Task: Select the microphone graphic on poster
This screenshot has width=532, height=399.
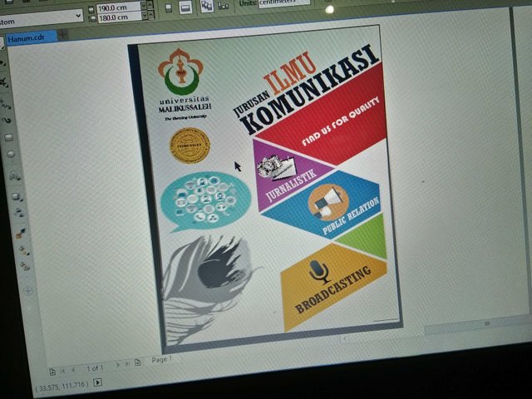Action: tap(319, 272)
